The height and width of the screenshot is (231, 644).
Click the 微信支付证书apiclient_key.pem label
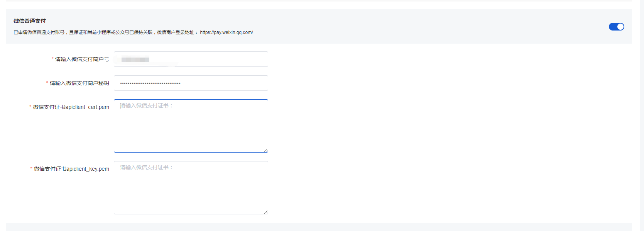click(71, 169)
